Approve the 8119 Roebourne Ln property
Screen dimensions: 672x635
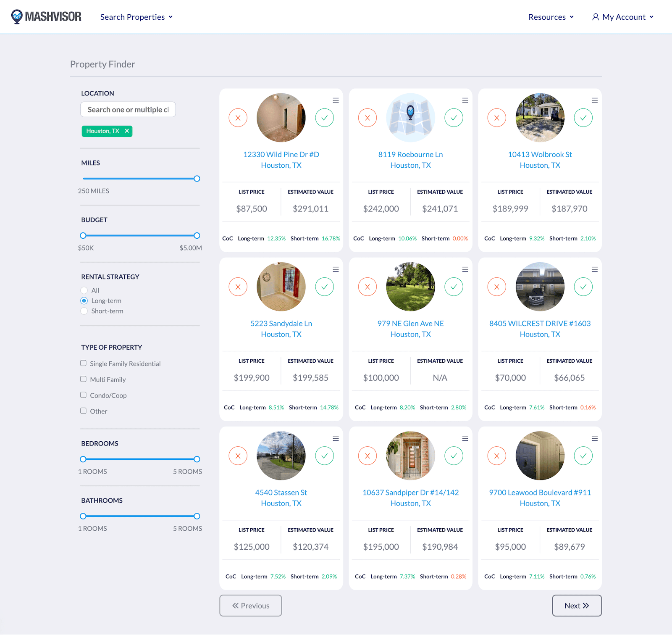pos(454,118)
